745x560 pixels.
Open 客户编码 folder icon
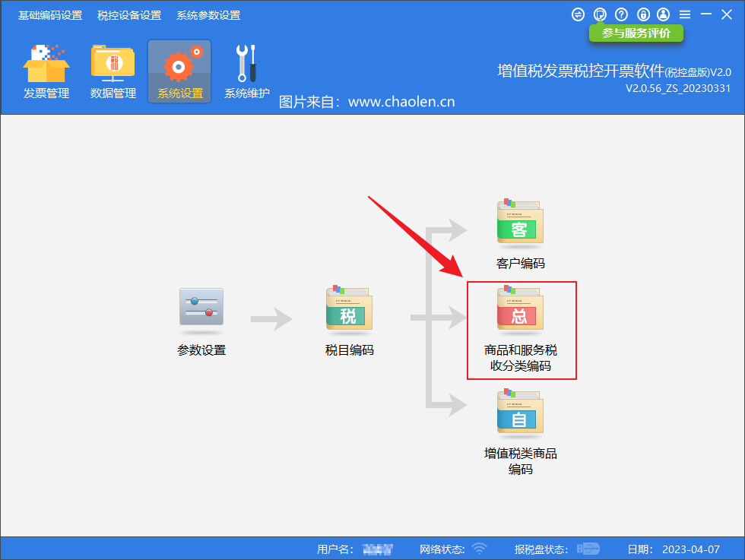click(520, 223)
